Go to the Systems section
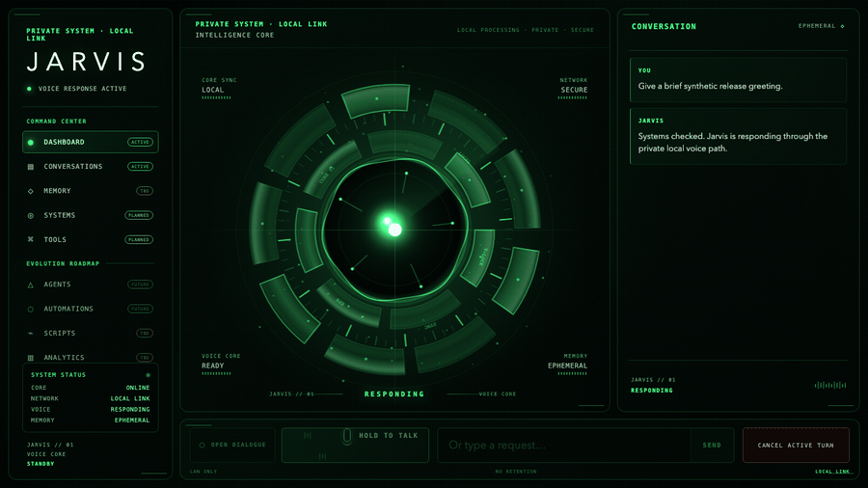 [91, 215]
